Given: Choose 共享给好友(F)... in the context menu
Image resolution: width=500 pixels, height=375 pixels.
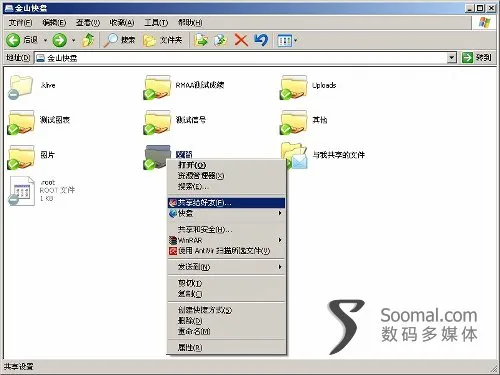Looking at the screenshot, I should click(x=227, y=203).
